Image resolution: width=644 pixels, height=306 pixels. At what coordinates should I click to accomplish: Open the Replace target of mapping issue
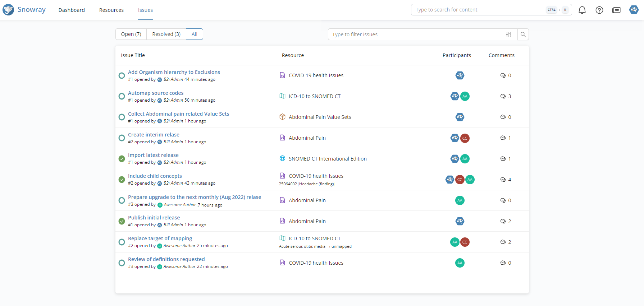[x=160, y=238]
